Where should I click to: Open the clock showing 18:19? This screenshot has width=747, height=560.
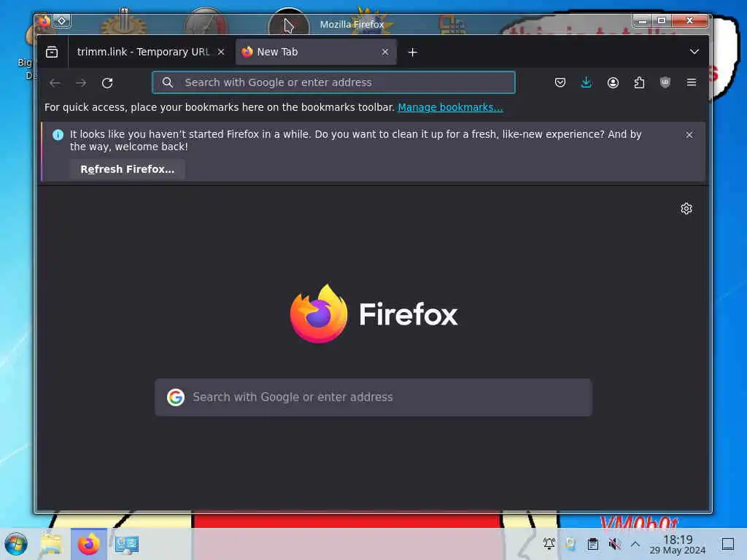(678, 544)
